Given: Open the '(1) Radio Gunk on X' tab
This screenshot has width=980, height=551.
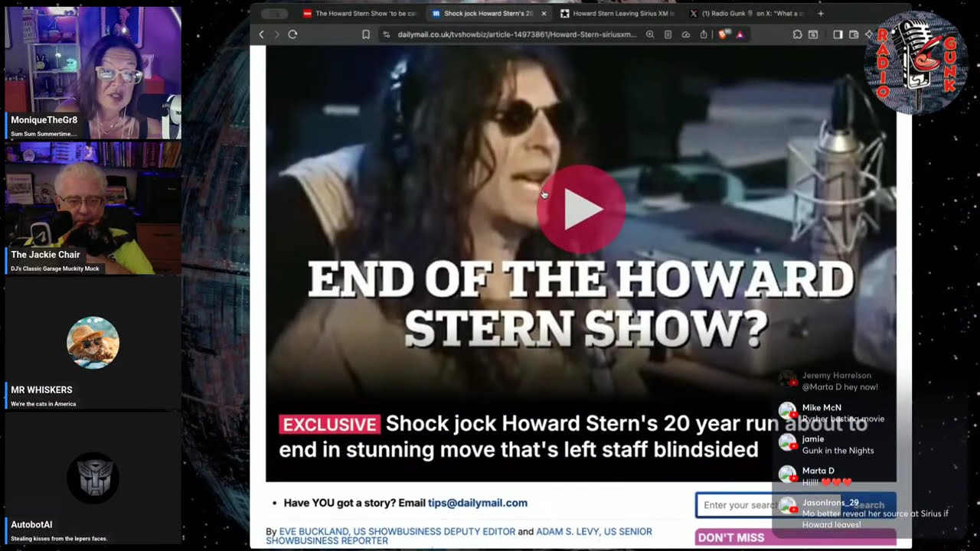Looking at the screenshot, I should pos(746,14).
